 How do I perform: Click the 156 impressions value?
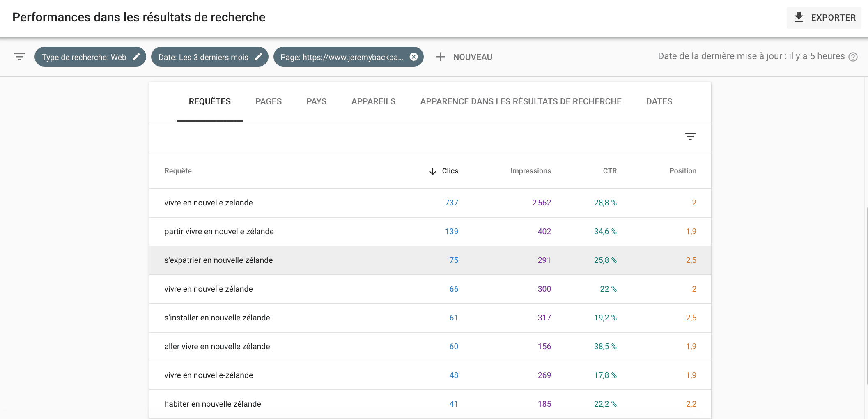pos(544,346)
